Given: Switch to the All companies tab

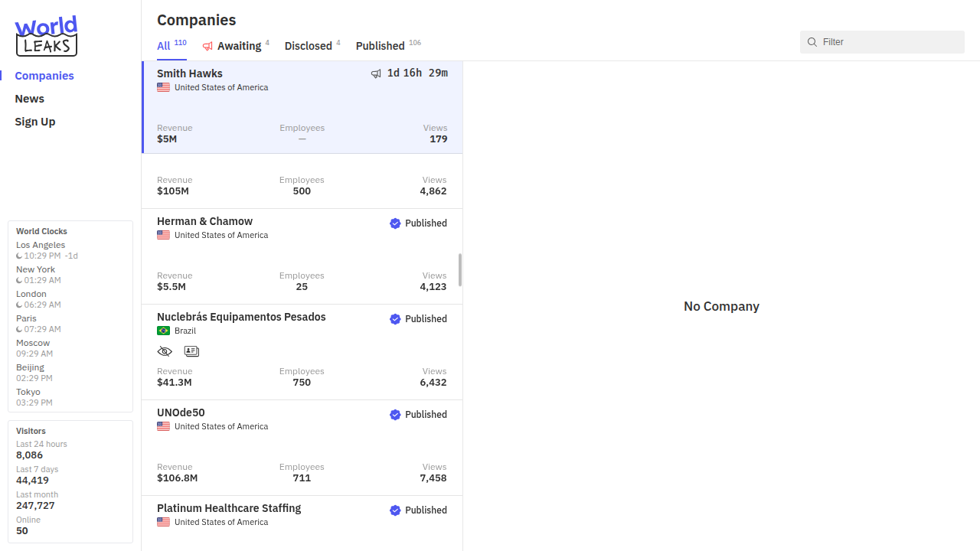Looking at the screenshot, I should click(164, 46).
